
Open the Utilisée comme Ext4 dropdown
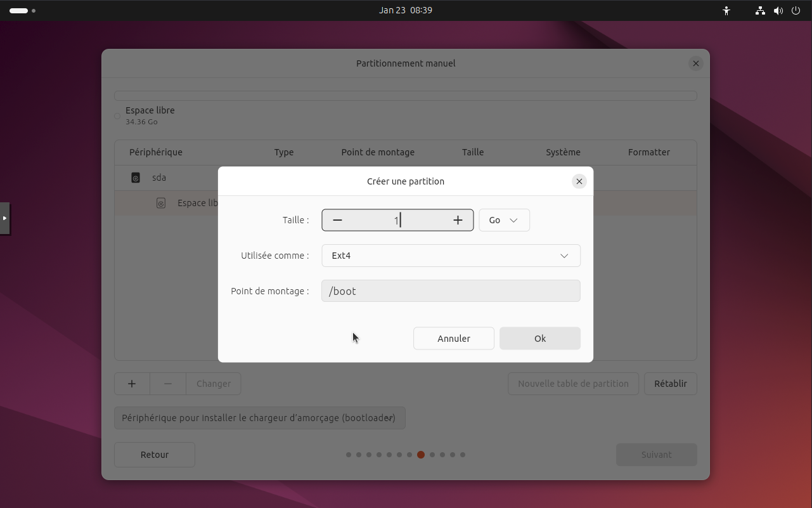tap(451, 256)
